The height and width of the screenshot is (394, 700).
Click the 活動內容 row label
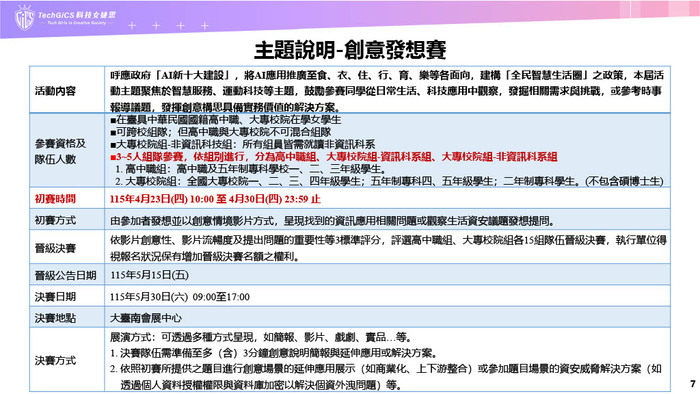pyautogui.click(x=55, y=91)
